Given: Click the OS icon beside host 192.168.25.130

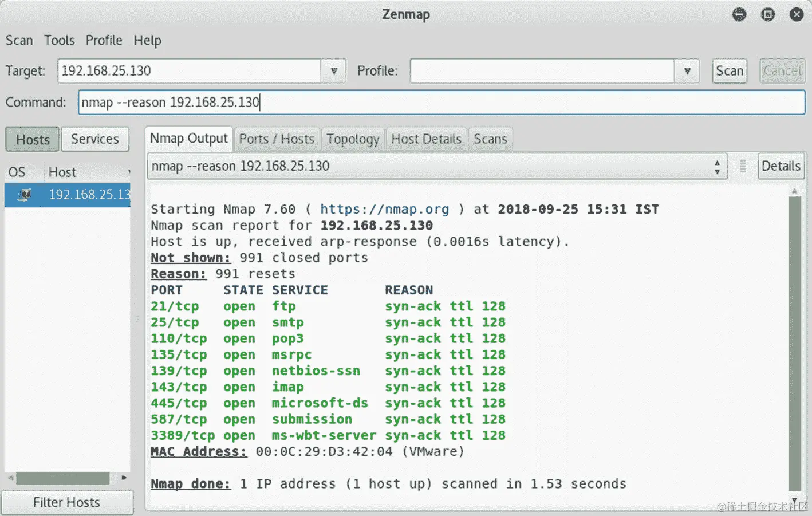Looking at the screenshot, I should pyautogui.click(x=24, y=195).
